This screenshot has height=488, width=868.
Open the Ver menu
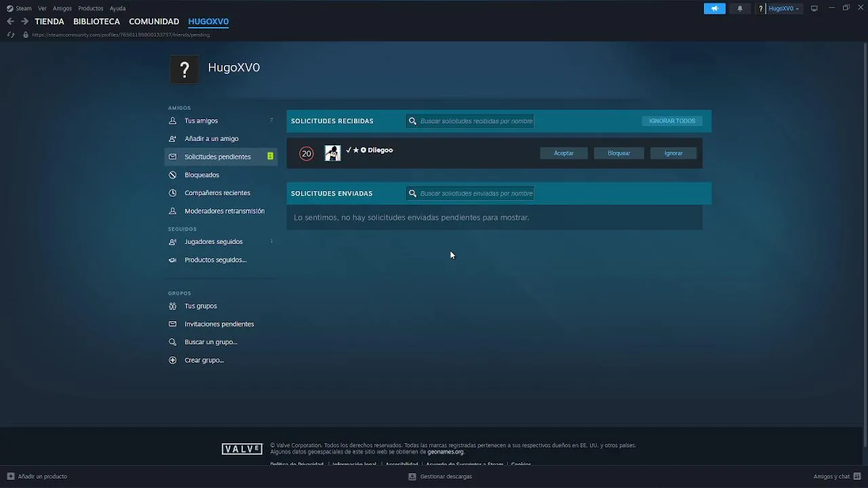coord(42,8)
